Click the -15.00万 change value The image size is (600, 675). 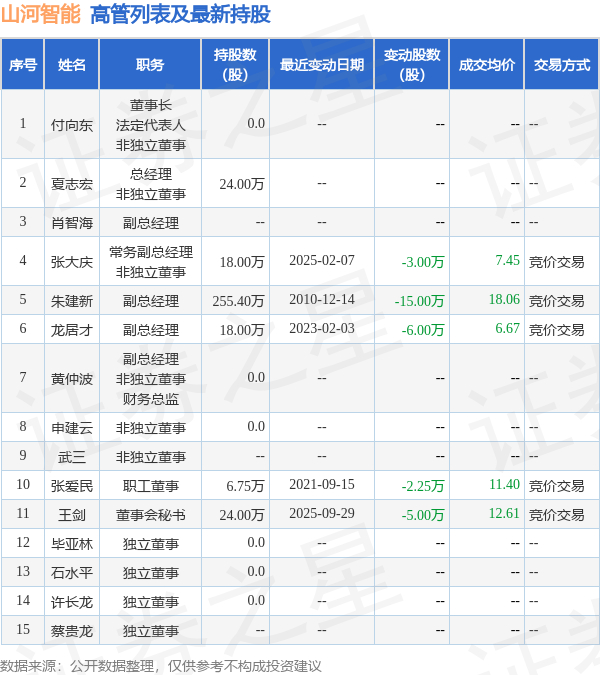click(419, 300)
